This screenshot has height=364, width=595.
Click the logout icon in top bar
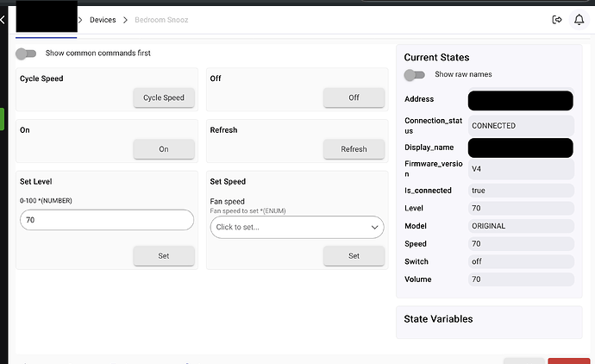pos(556,19)
